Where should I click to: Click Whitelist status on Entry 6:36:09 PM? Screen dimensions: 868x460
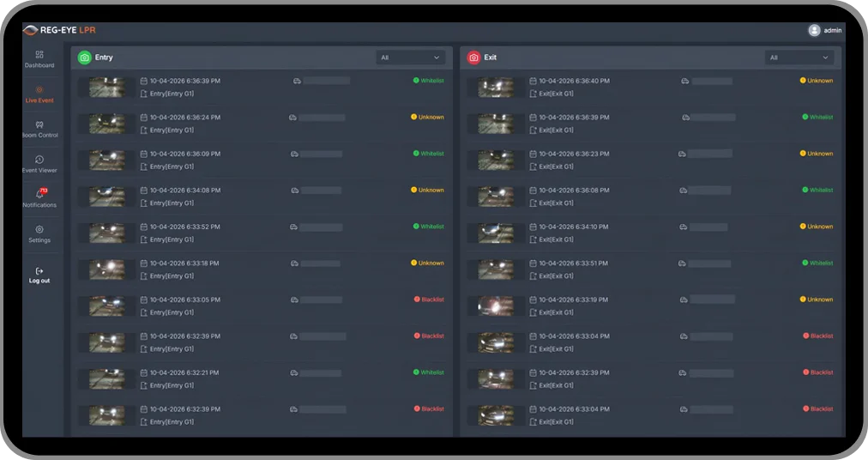429,154
